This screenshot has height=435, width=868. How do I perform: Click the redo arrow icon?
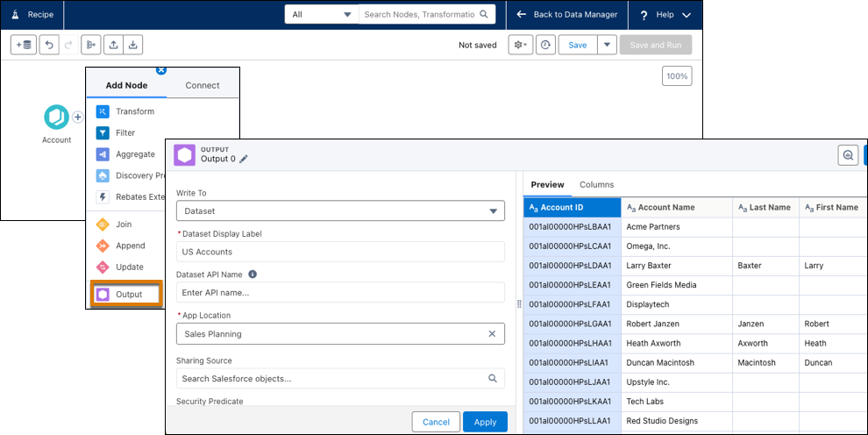(x=68, y=45)
